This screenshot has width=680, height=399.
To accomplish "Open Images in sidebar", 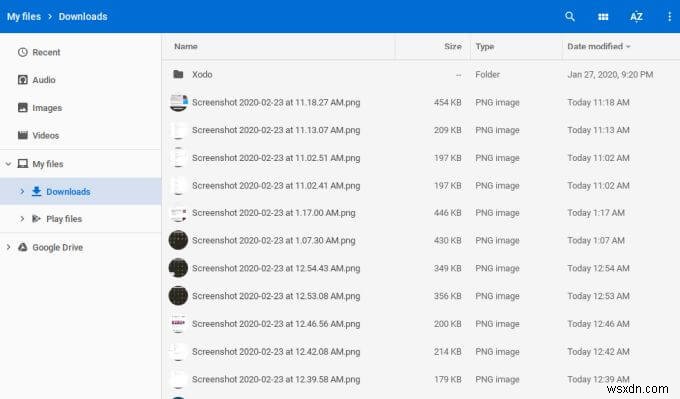I will pos(47,108).
